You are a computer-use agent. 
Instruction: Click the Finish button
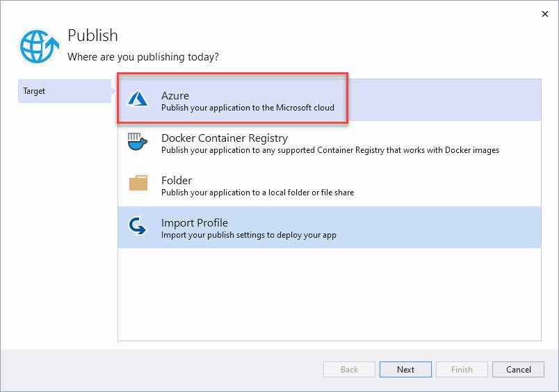(x=462, y=370)
